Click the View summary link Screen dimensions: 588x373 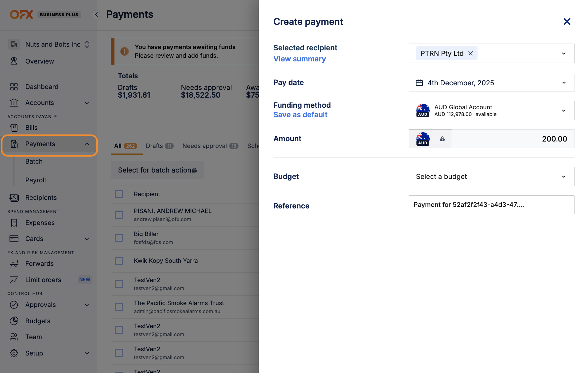coord(299,59)
